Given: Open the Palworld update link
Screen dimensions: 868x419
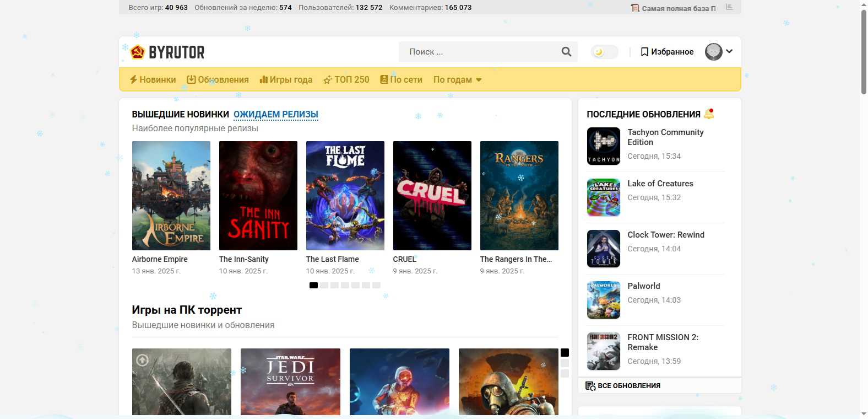Looking at the screenshot, I should click(643, 286).
